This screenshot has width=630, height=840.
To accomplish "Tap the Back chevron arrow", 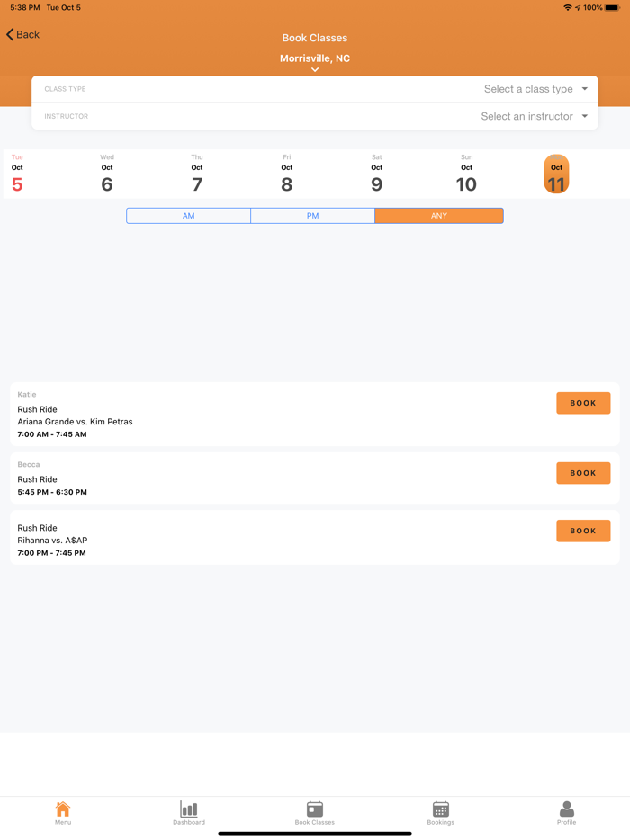I will coord(11,35).
